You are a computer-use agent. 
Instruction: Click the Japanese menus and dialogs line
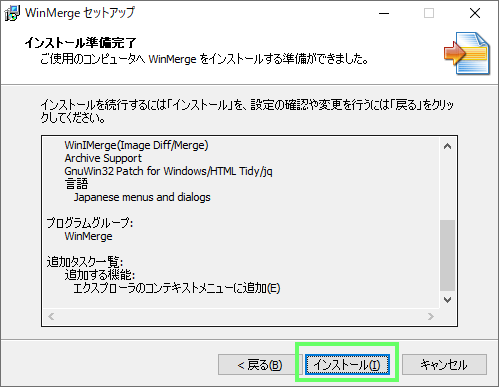coord(142,197)
